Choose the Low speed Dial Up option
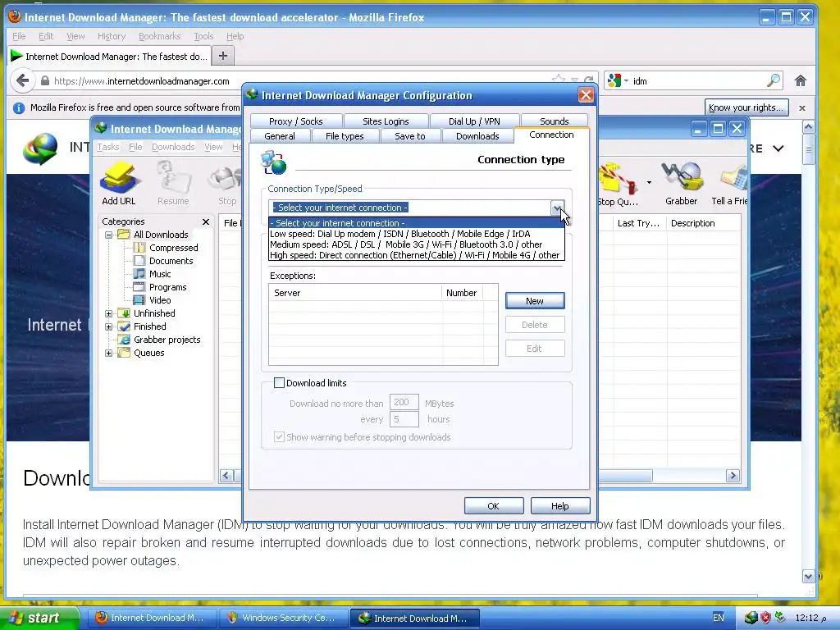This screenshot has width=840, height=630. (416, 234)
